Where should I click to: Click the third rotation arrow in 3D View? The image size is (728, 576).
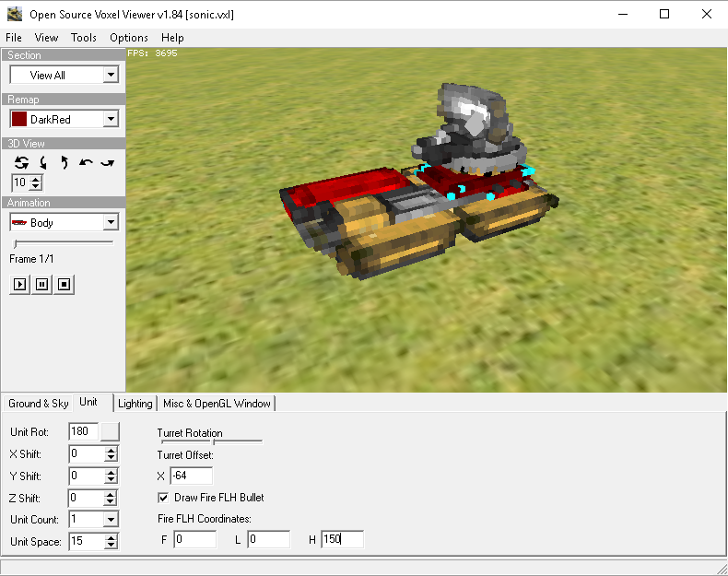[64, 162]
